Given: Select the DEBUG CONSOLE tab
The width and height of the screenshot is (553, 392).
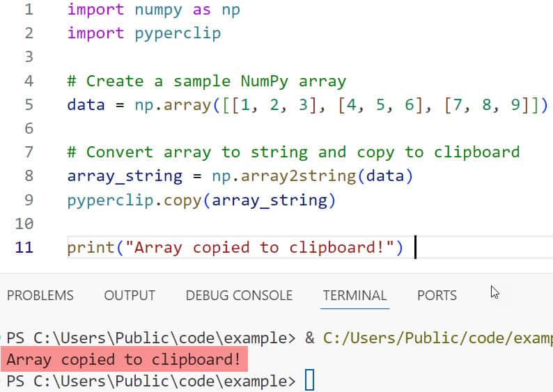Looking at the screenshot, I should (239, 295).
